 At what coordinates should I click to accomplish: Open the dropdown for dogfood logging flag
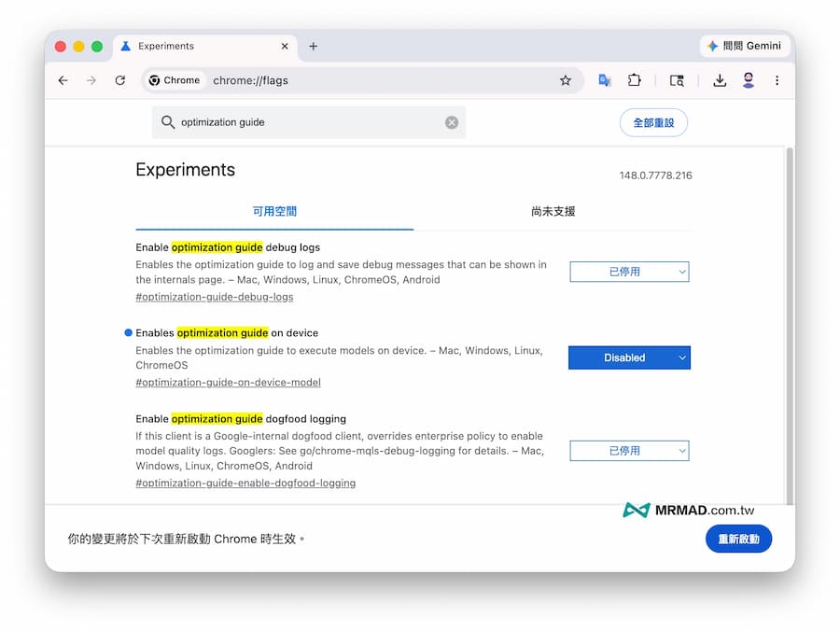(629, 451)
